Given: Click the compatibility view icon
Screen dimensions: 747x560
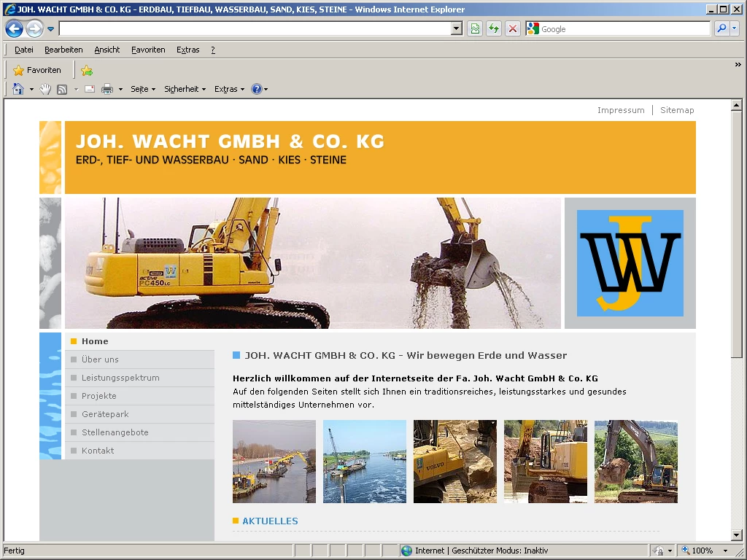Looking at the screenshot, I should point(475,29).
